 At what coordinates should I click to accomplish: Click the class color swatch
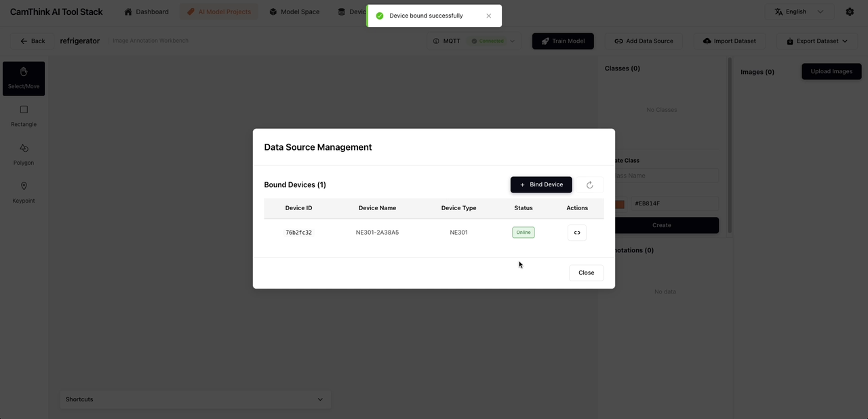point(620,204)
